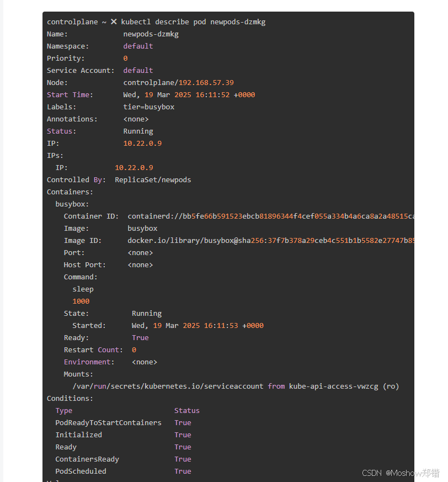Click the PodScheduled condition
The width and height of the screenshot is (448, 482).
click(x=81, y=472)
